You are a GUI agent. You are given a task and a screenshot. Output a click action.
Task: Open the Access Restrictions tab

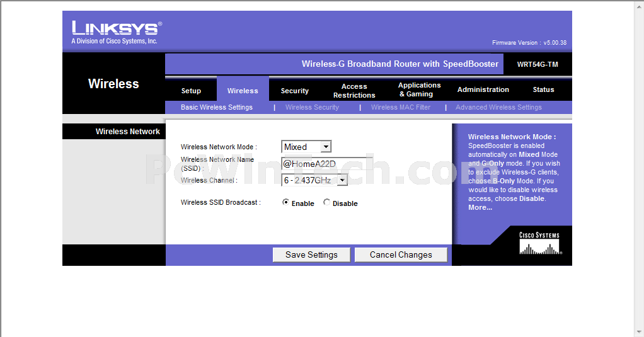(x=354, y=91)
